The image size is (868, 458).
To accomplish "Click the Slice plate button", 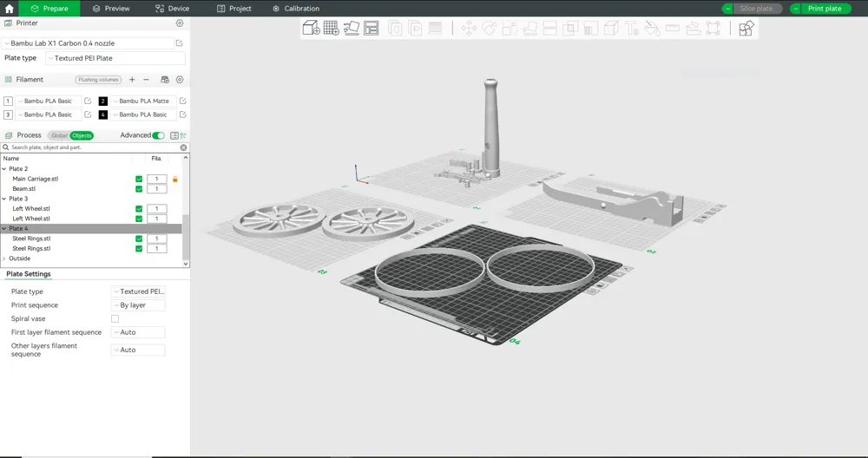I will tap(758, 9).
